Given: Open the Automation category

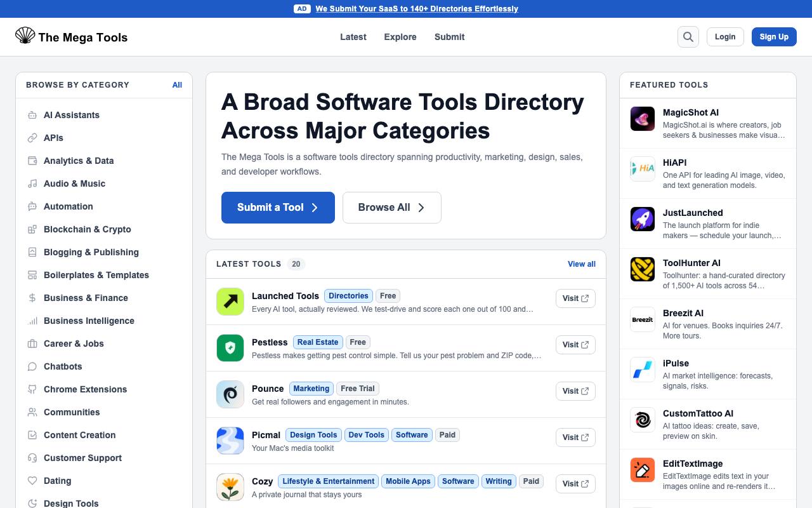Looking at the screenshot, I should pyautogui.click(x=104, y=206).
